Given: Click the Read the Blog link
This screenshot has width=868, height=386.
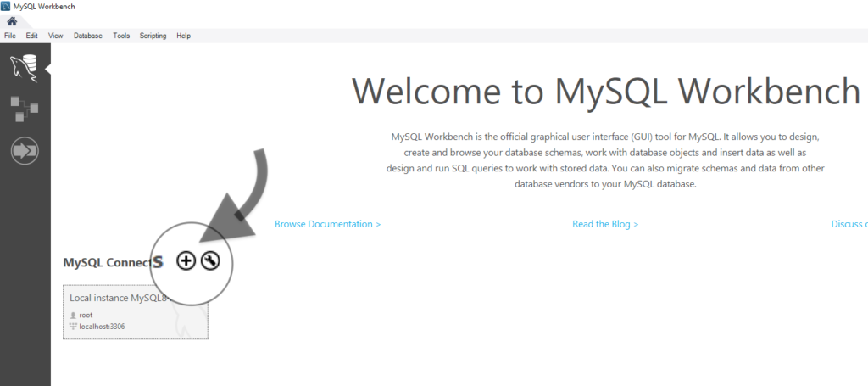Looking at the screenshot, I should (605, 224).
